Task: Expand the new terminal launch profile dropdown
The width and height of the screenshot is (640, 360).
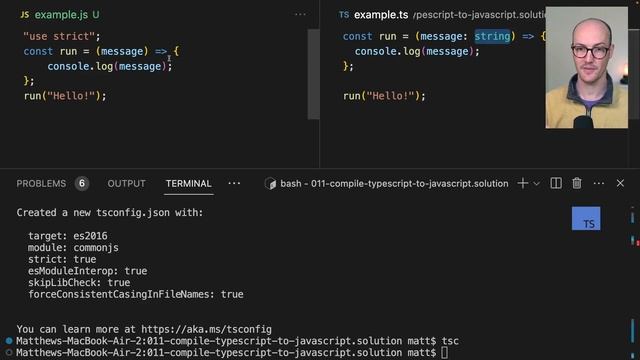Action: 536,184
